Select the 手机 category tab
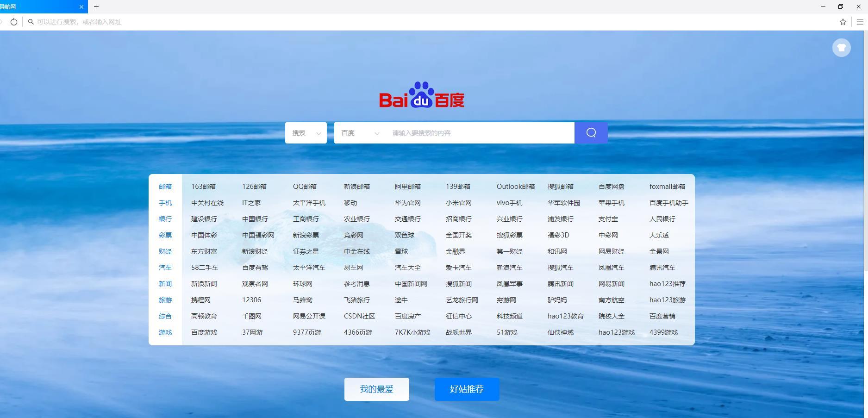868x418 pixels. point(165,203)
